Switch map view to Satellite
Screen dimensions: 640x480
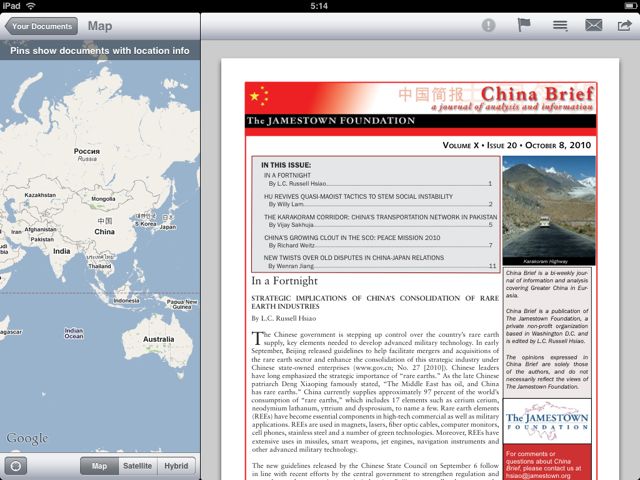(137, 466)
